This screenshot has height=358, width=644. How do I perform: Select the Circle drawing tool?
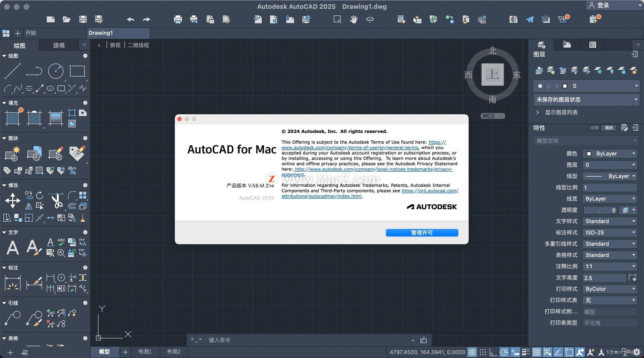[56, 71]
